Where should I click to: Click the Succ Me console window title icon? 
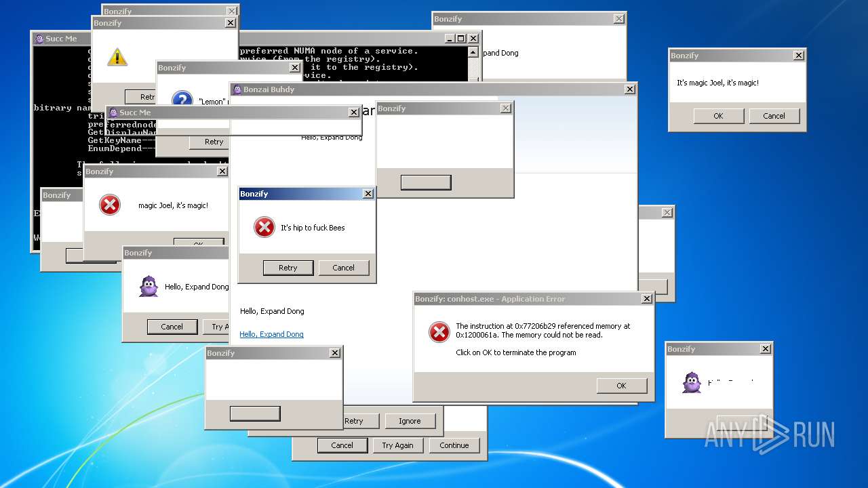(x=39, y=39)
